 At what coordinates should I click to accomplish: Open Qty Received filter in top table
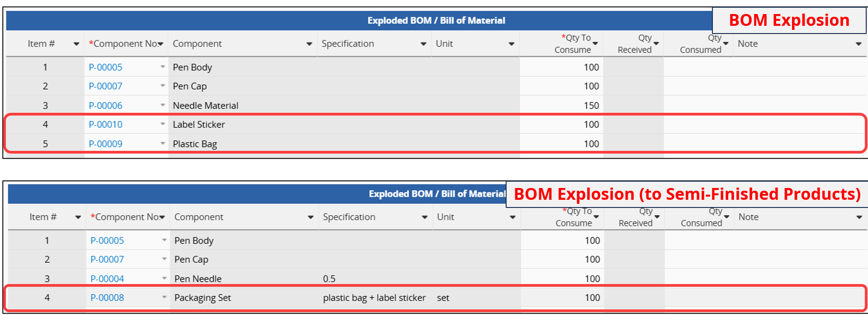pos(656,43)
